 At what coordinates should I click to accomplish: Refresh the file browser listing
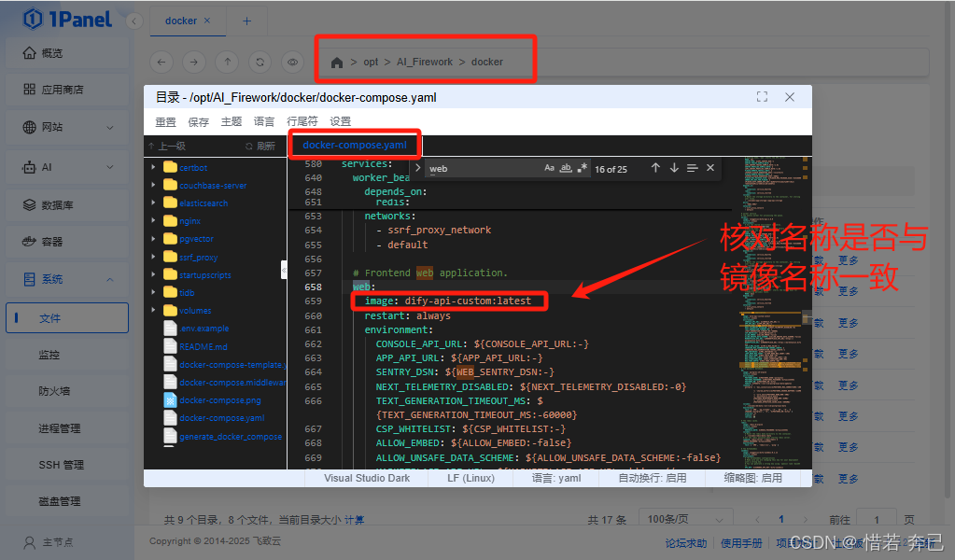(x=260, y=62)
